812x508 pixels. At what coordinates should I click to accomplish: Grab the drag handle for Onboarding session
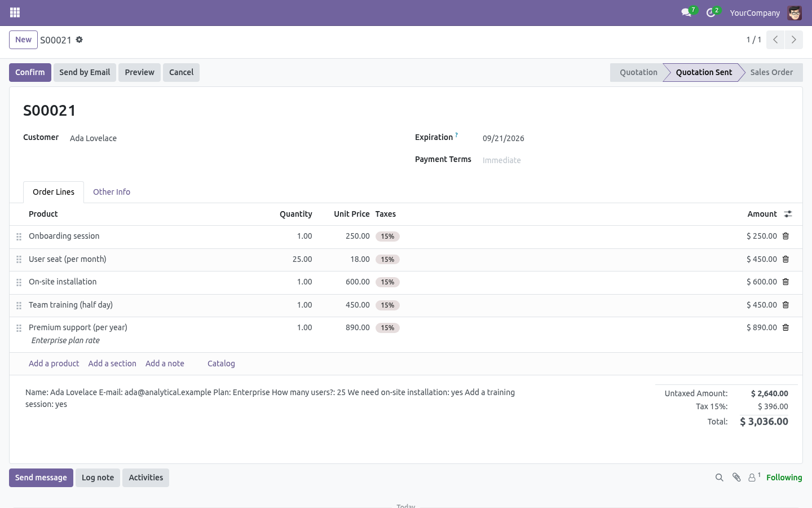[19, 237]
